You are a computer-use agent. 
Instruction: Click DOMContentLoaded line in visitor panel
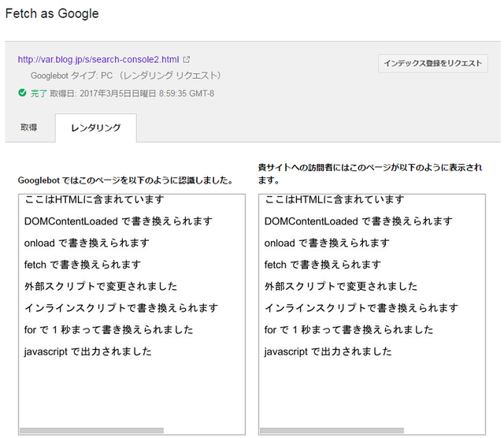click(x=358, y=221)
